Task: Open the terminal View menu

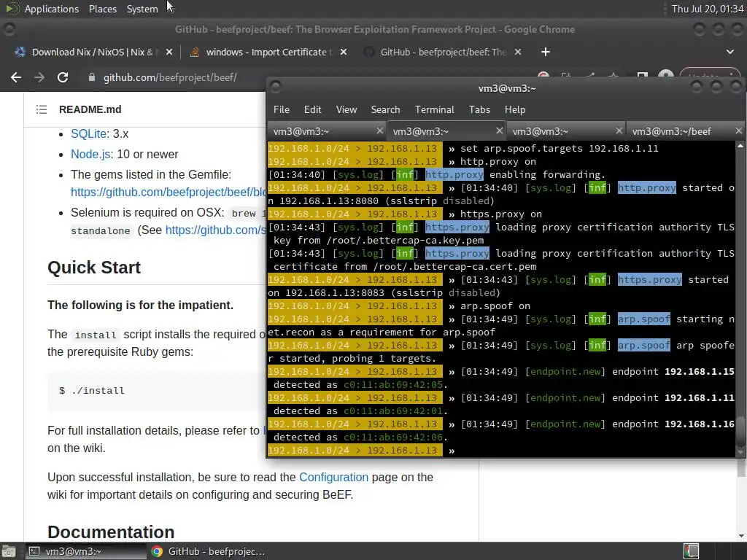Action: (x=347, y=109)
